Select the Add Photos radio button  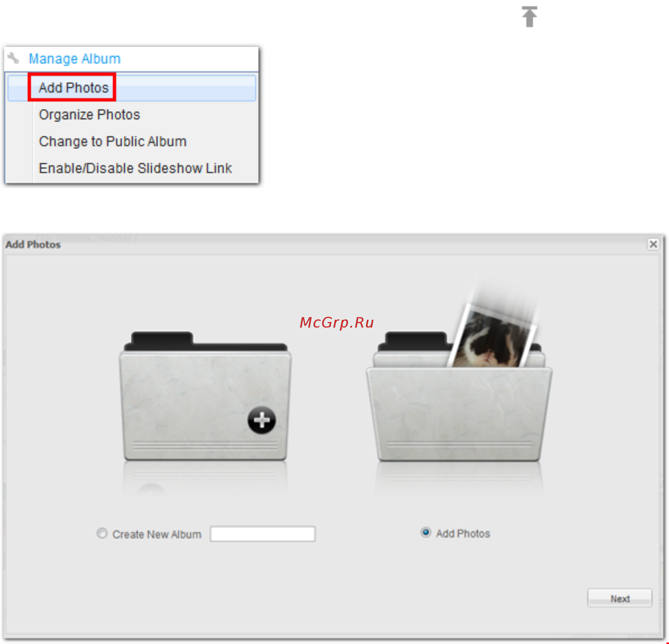tap(426, 532)
